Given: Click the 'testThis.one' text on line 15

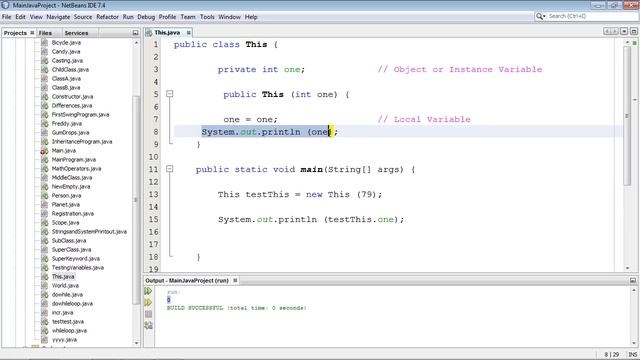Looking at the screenshot, I should point(361,219).
